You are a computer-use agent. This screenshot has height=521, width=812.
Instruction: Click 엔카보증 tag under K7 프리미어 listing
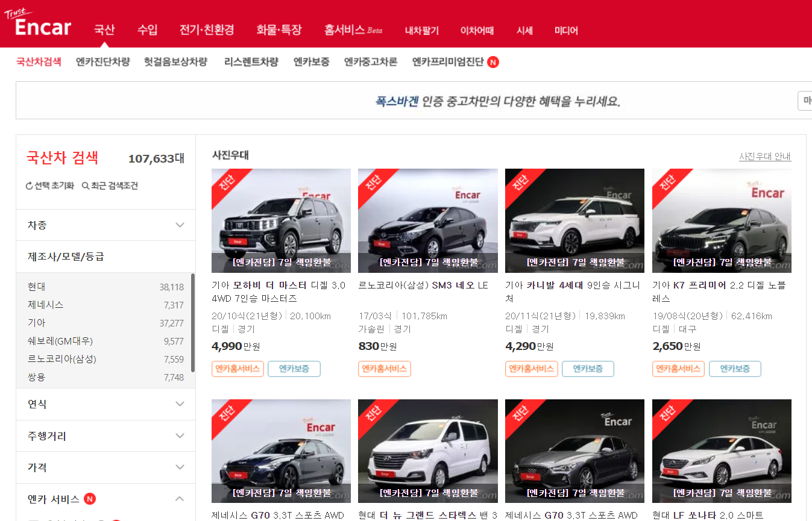click(735, 369)
